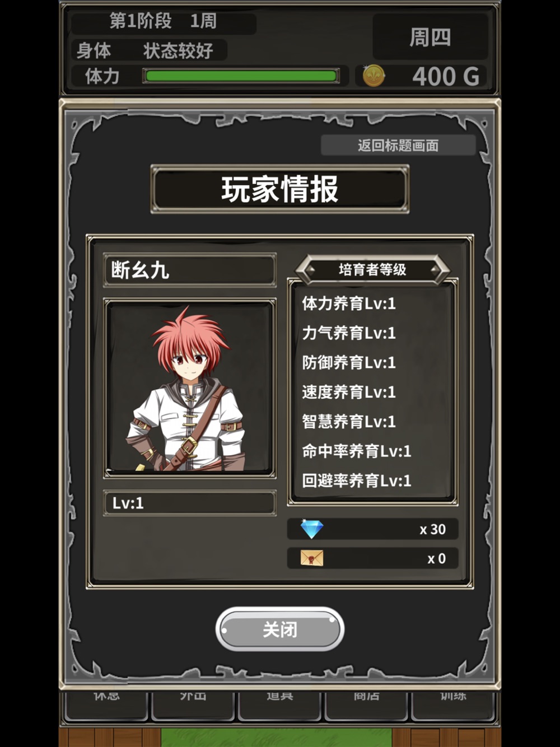Select the 培育者等级 header tab
560x747 pixels.
372,270
